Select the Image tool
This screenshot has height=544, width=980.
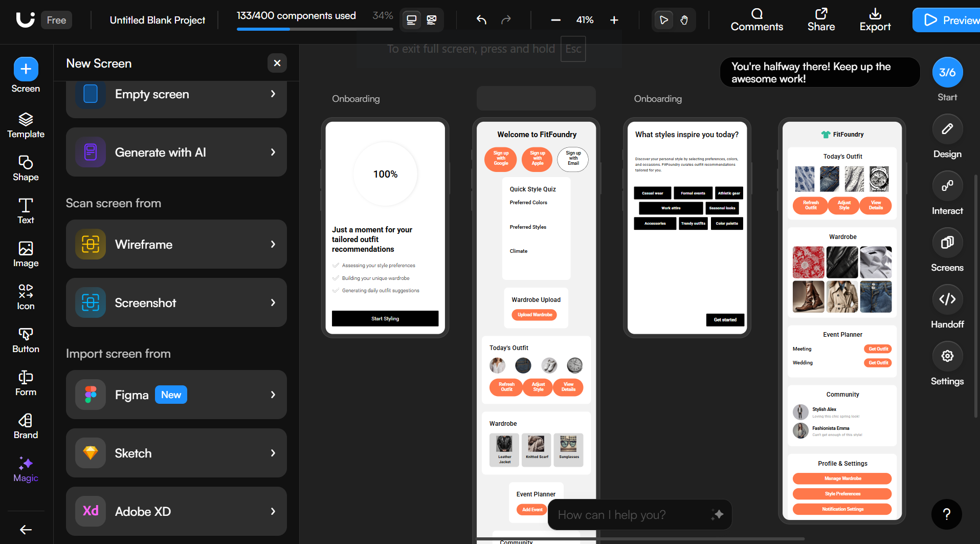[26, 254]
